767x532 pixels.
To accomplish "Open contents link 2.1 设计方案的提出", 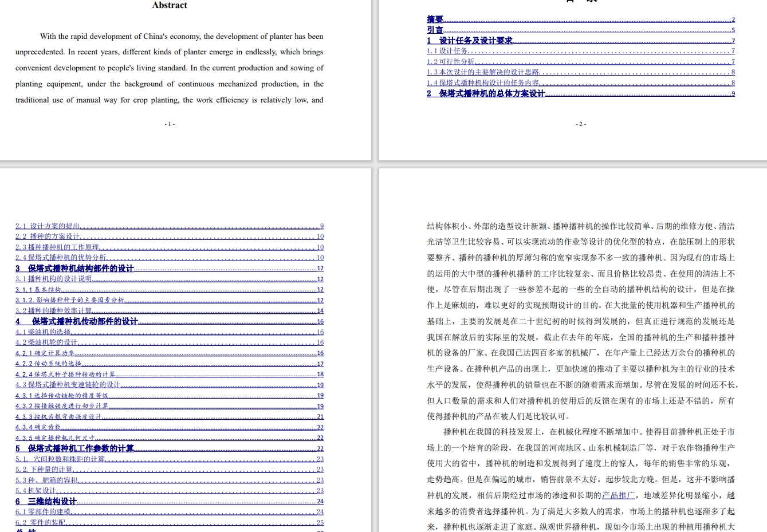I will click(x=170, y=226).
